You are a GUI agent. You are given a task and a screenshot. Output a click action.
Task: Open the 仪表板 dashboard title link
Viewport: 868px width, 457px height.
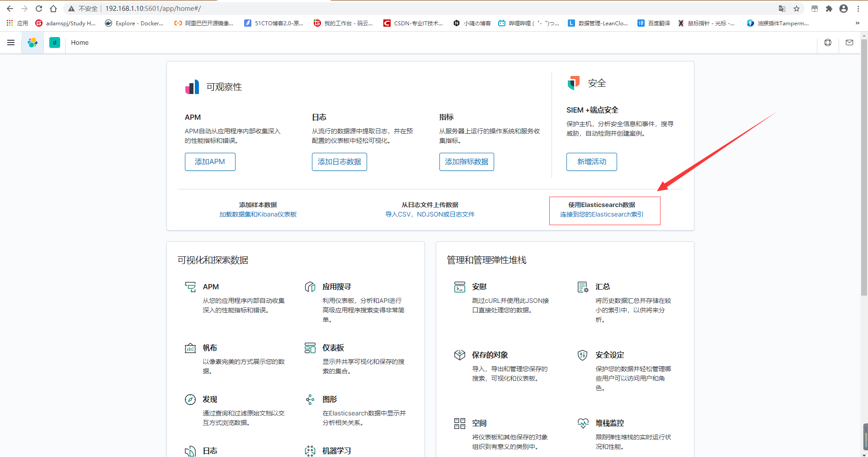[x=333, y=348]
